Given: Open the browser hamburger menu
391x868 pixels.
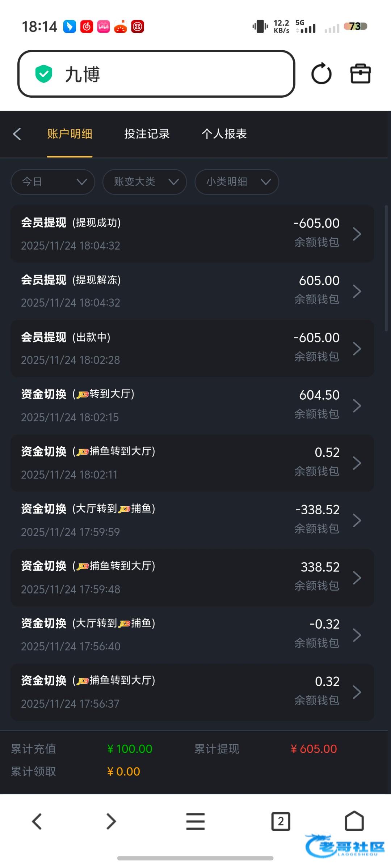Looking at the screenshot, I should (195, 821).
